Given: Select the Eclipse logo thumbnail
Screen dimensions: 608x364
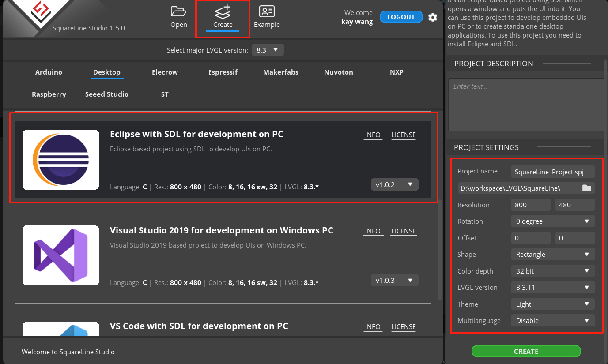Looking at the screenshot, I should pyautogui.click(x=60, y=160).
